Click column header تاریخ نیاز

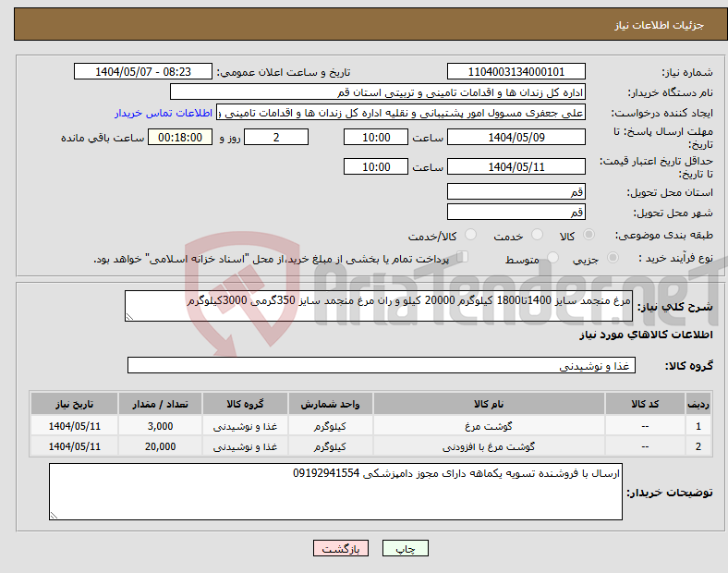coord(74,404)
